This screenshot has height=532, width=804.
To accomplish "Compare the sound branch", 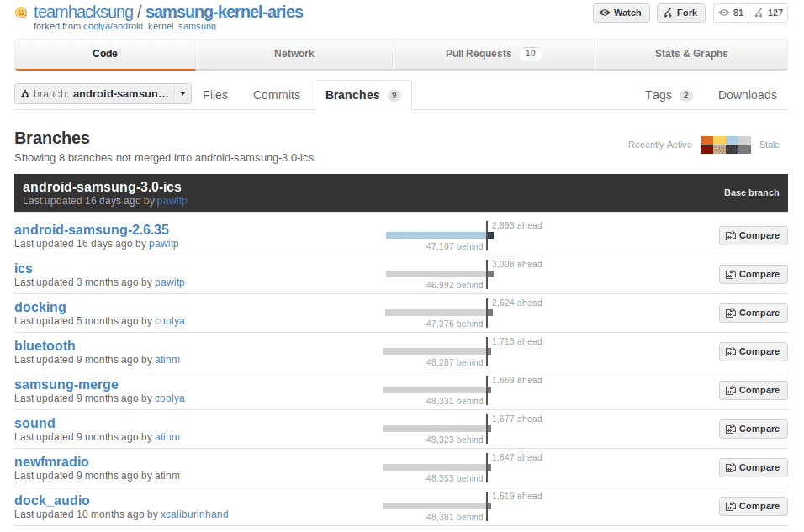I will [753, 429].
